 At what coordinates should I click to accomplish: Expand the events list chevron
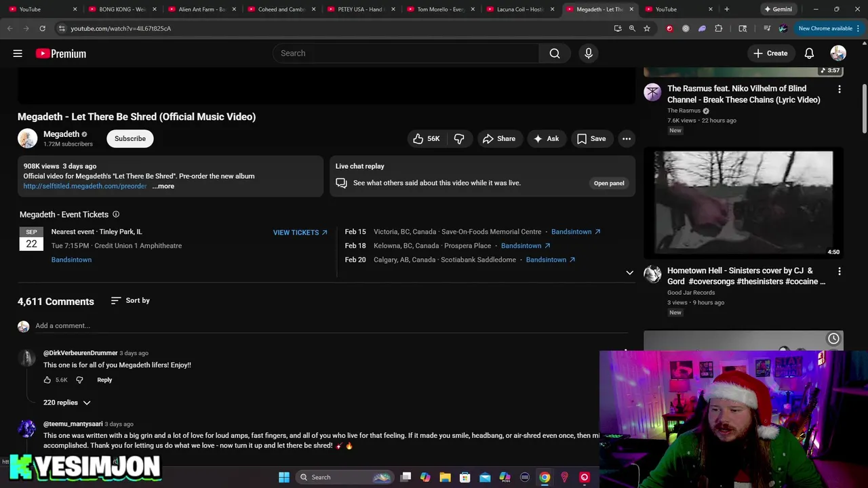(x=629, y=272)
